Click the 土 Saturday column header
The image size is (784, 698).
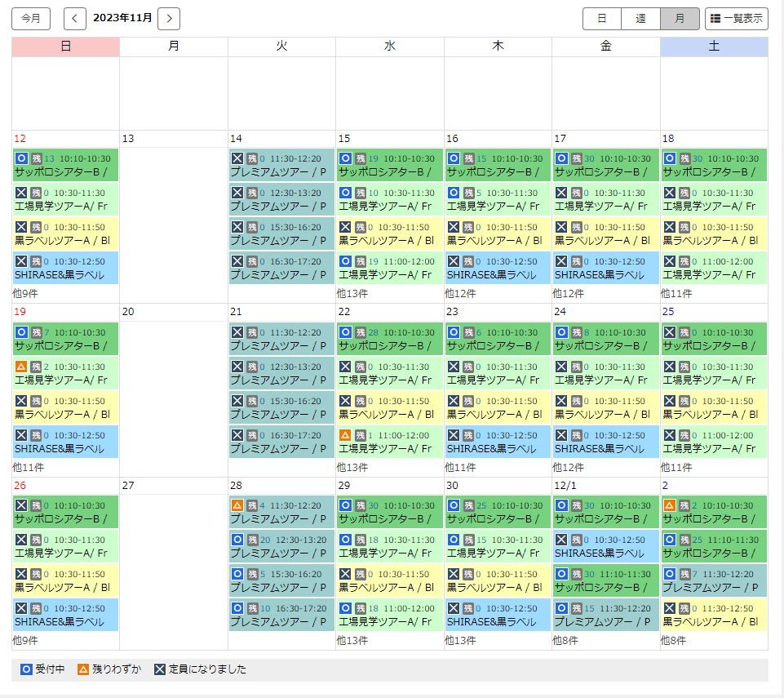click(714, 47)
